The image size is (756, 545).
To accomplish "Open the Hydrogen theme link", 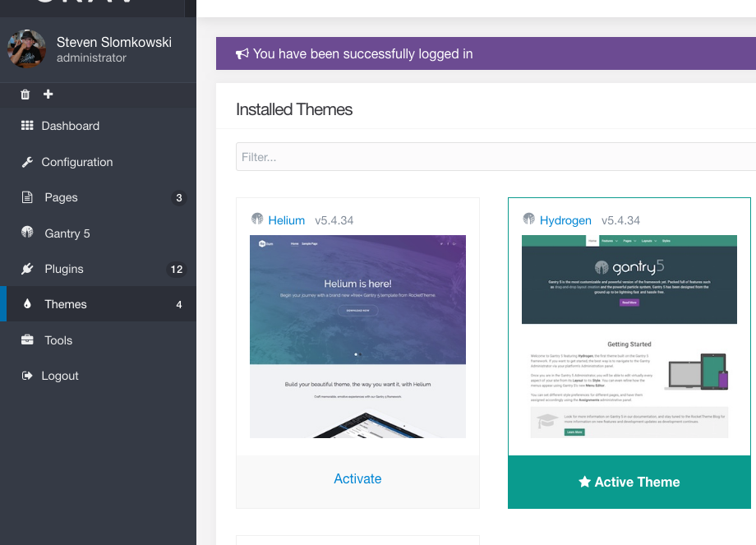I will pos(565,220).
